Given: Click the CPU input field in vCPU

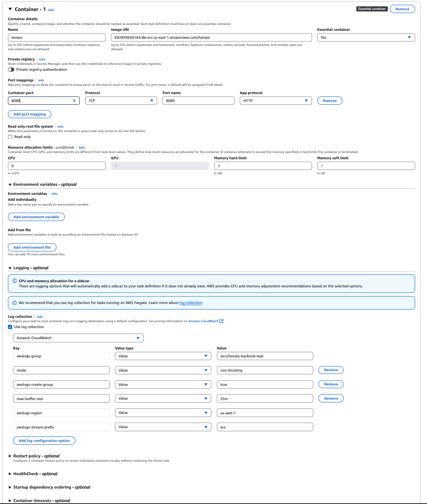Looking at the screenshot, I should pos(57,166).
